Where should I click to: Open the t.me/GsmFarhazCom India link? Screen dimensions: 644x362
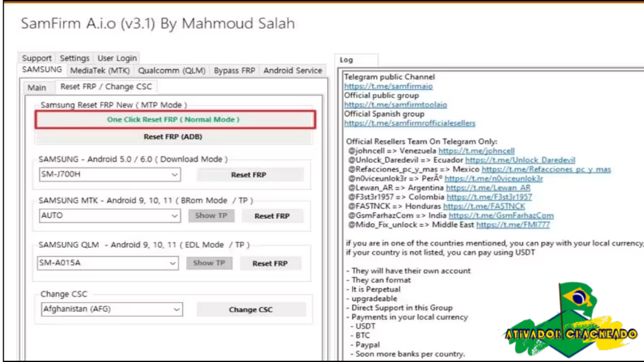click(x=501, y=216)
